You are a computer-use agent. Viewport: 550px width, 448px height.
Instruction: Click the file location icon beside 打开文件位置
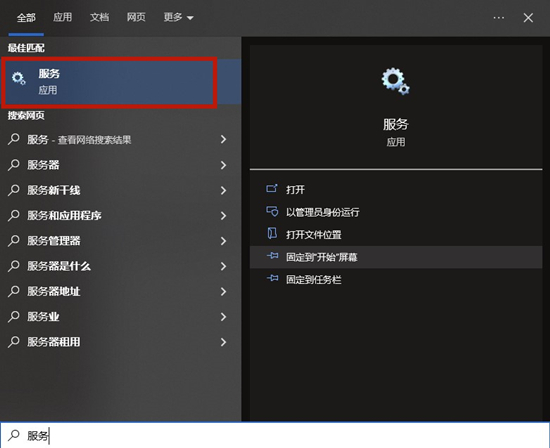272,234
